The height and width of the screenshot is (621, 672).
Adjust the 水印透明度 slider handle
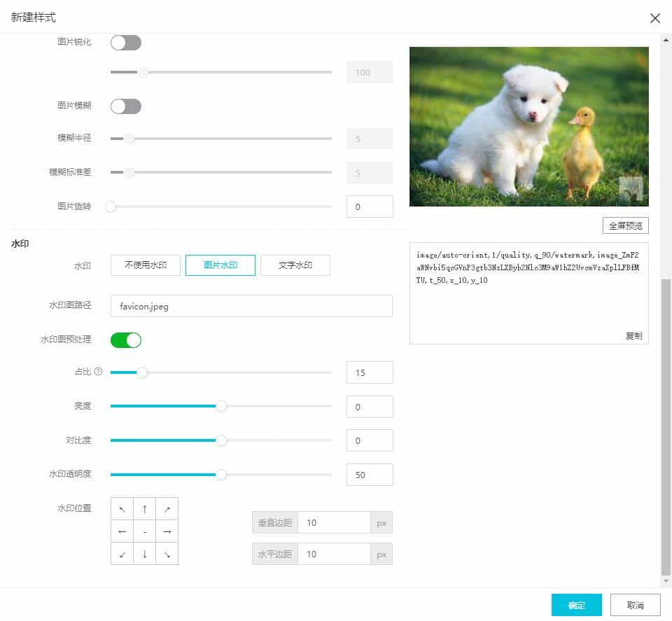point(221,475)
